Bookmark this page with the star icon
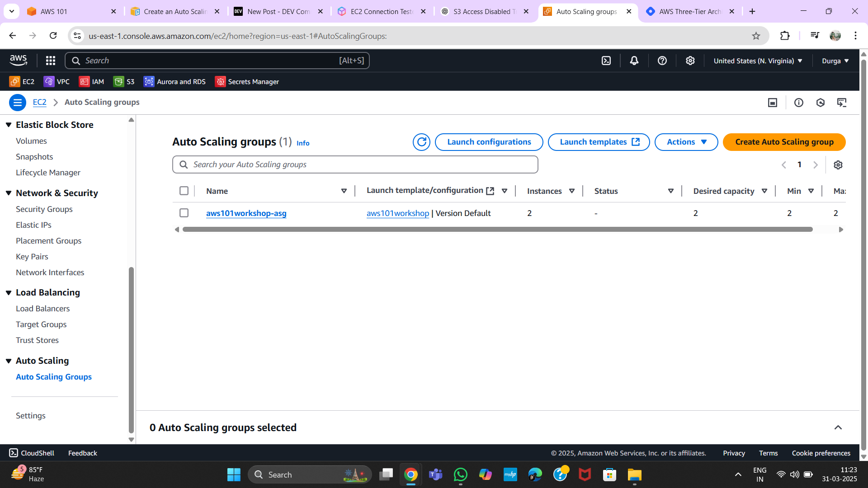This screenshot has width=868, height=488. point(756,36)
